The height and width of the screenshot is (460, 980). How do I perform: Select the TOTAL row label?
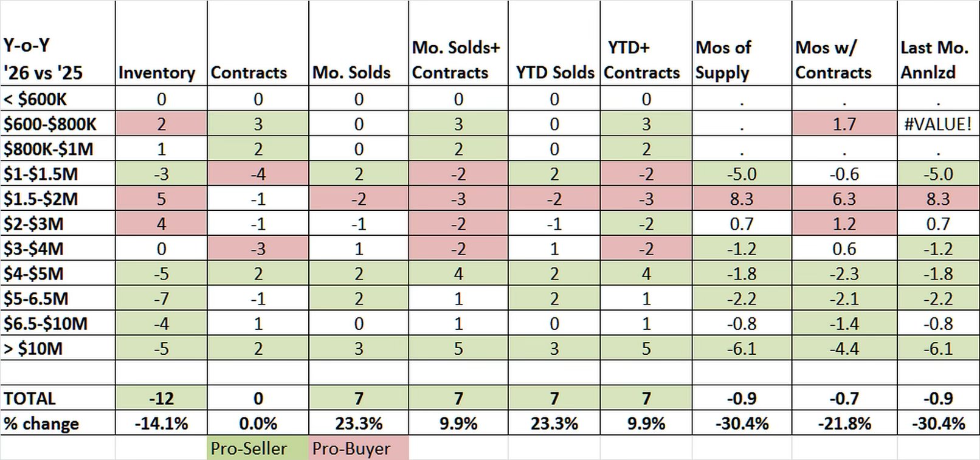30,398
